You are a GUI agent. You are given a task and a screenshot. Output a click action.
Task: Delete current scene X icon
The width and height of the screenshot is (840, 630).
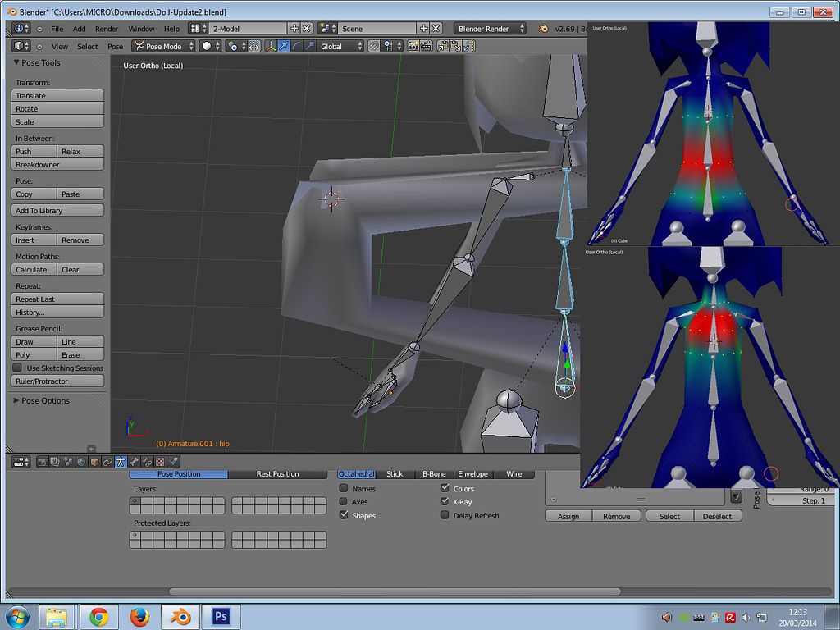click(x=436, y=29)
